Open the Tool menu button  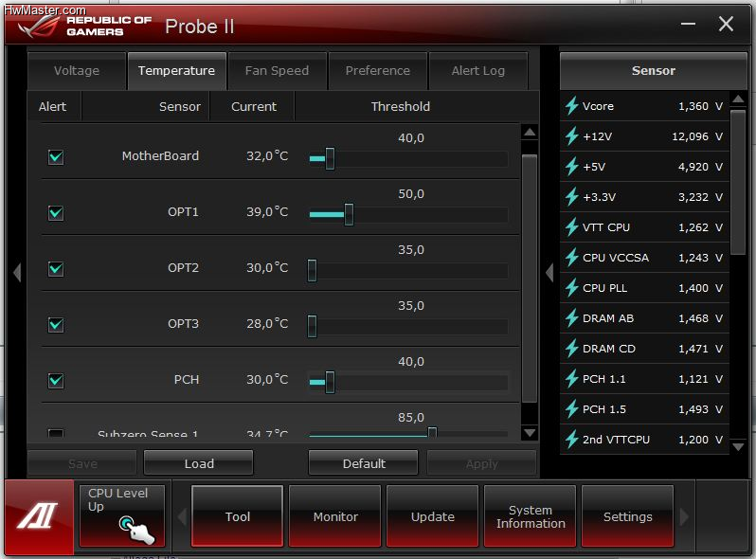point(237,516)
